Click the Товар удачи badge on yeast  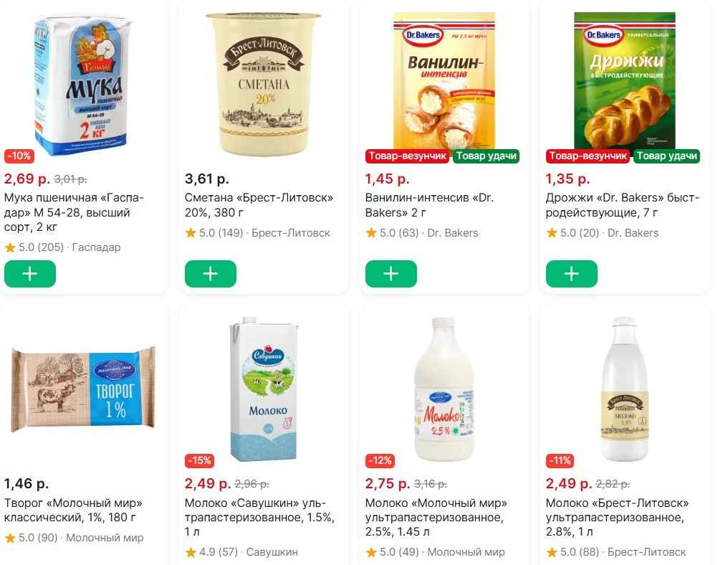tap(667, 156)
